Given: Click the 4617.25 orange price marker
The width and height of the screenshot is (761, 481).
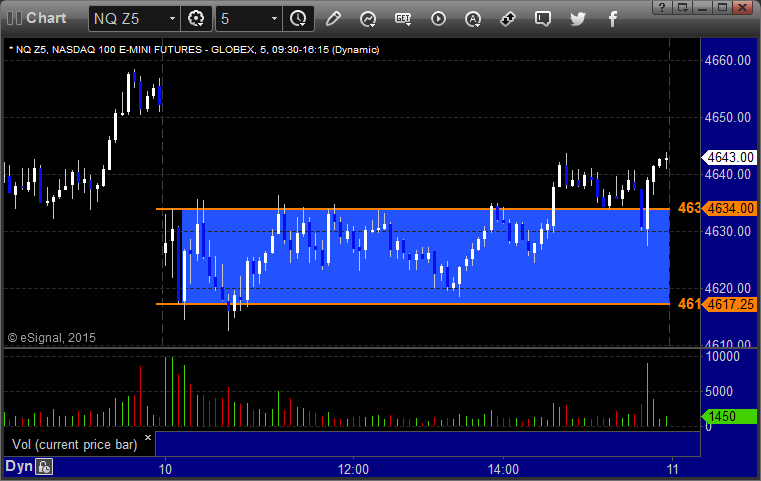Looking at the screenshot, I should coord(729,304).
